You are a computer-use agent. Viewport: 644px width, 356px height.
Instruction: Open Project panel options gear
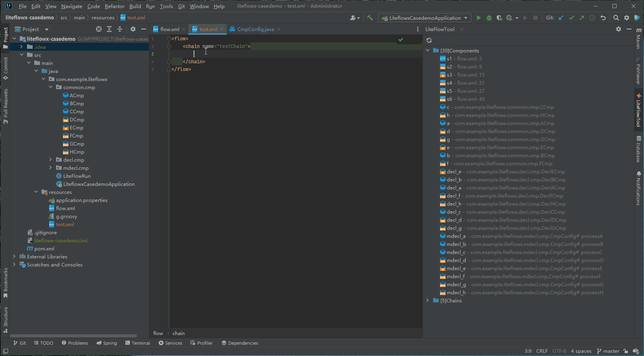click(133, 29)
